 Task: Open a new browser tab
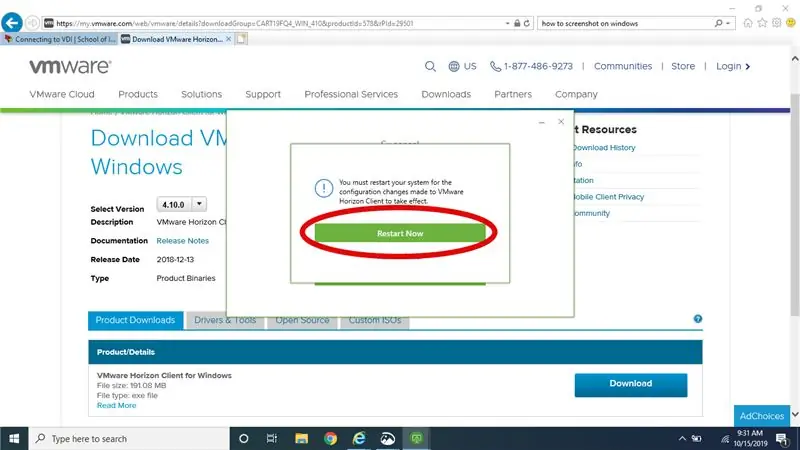(x=241, y=39)
